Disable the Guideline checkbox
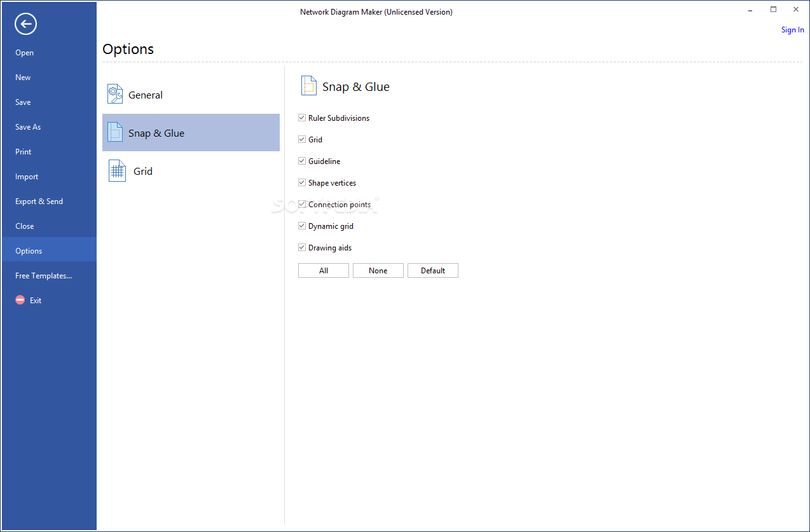This screenshot has height=532, width=810. coord(302,161)
